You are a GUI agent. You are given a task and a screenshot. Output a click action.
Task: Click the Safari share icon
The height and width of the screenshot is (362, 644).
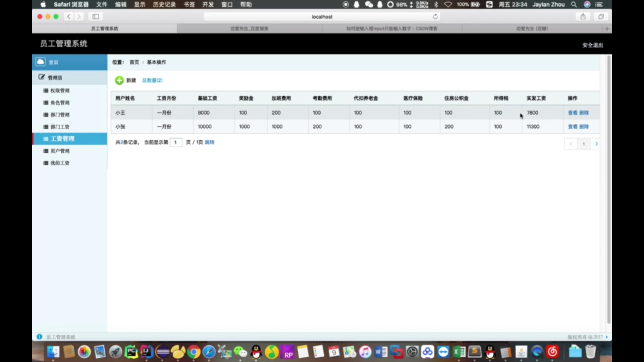(x=583, y=16)
